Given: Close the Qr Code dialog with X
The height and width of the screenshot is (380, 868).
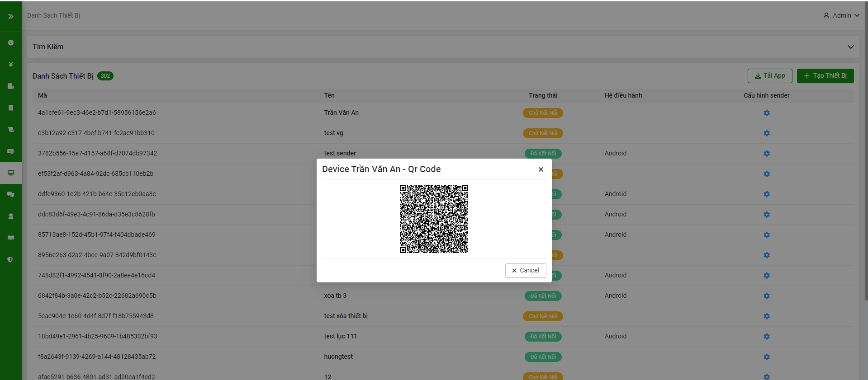Looking at the screenshot, I should click(x=541, y=169).
